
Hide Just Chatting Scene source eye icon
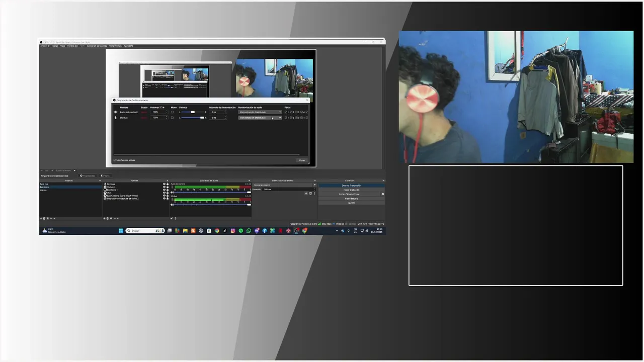point(164,196)
